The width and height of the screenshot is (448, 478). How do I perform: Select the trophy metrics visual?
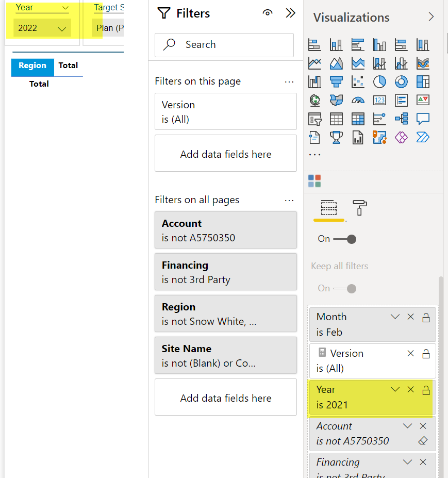(336, 138)
